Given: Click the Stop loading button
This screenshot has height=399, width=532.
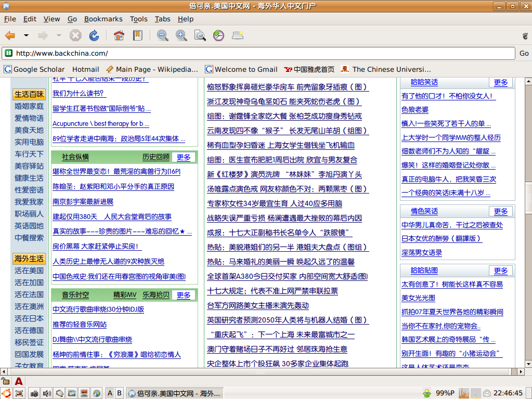Looking at the screenshot, I should [x=75, y=35].
